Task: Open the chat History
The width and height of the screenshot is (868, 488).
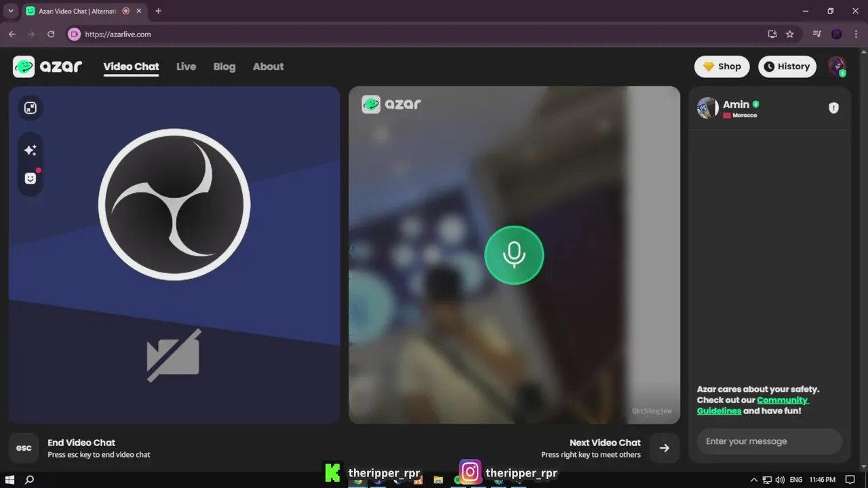Action: (787, 66)
